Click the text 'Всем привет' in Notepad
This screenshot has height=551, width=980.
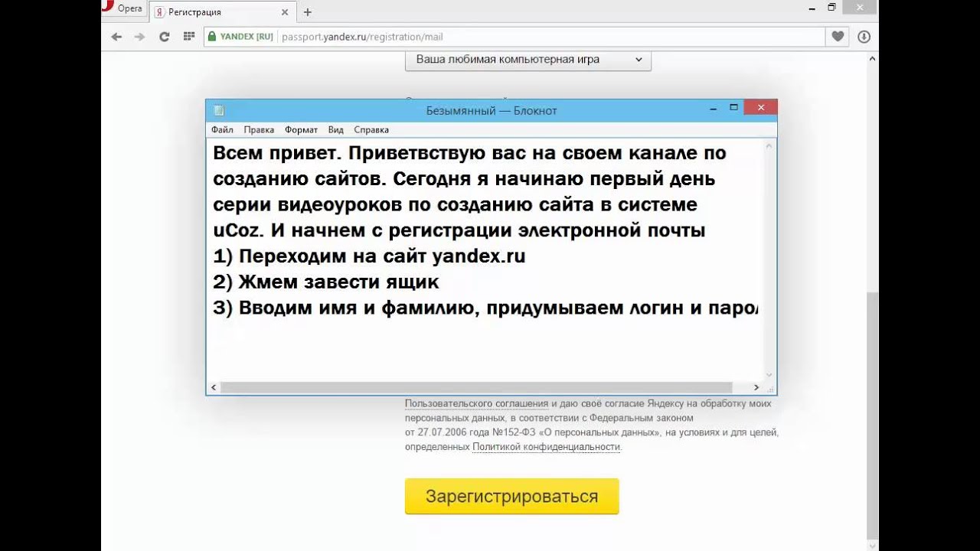[x=274, y=153]
